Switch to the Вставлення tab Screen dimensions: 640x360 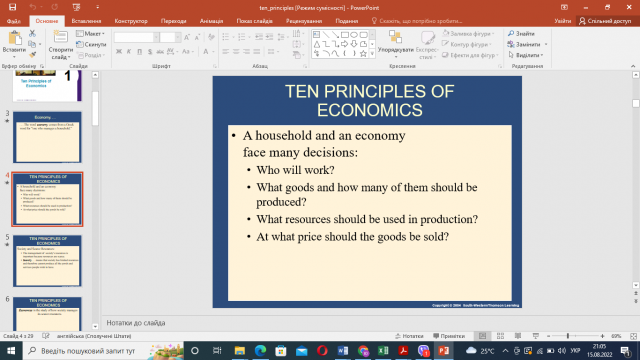click(86, 21)
